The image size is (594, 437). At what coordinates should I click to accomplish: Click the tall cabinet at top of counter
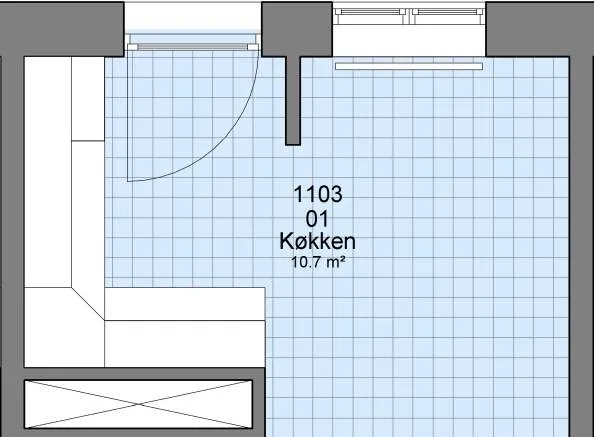tap(88, 99)
